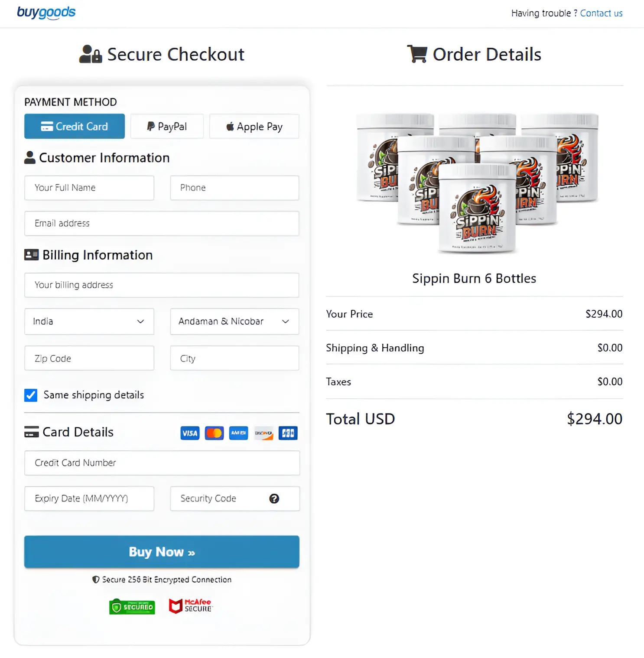
Task: Expand the Andaman & Nicobar state dropdown
Action: 234,321
